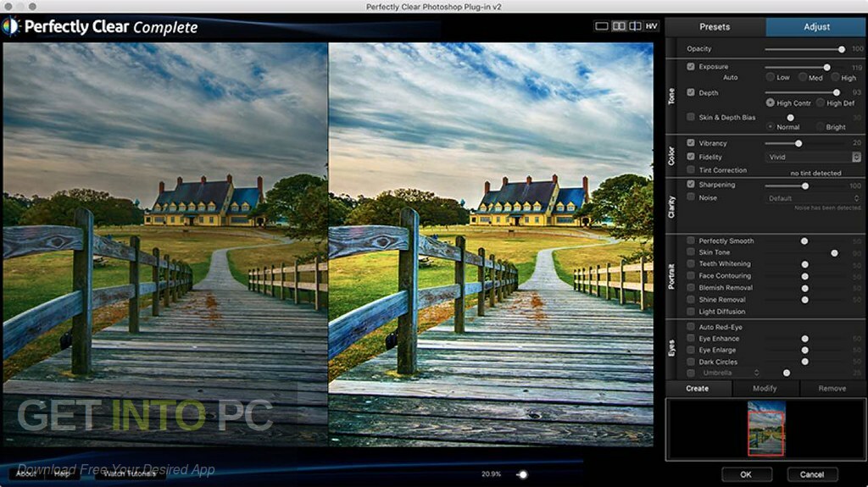
Task: Disable the Exposure checkbox
Action: pyautogui.click(x=691, y=66)
